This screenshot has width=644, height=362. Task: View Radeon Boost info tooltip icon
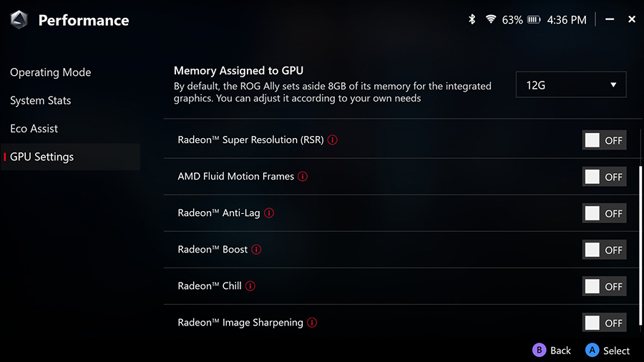click(x=256, y=250)
